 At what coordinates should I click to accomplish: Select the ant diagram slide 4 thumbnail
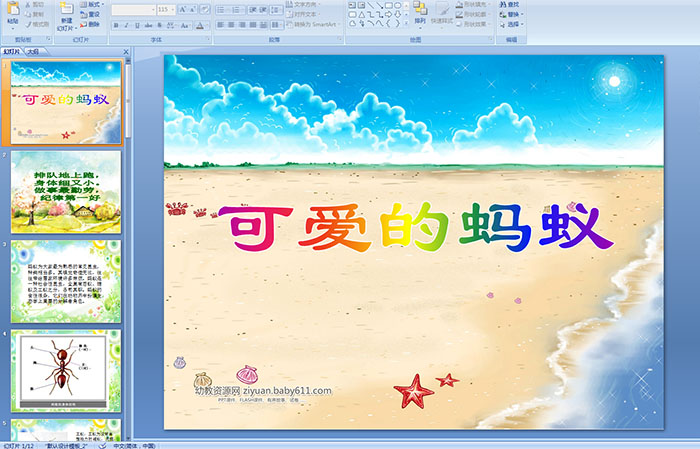66,370
